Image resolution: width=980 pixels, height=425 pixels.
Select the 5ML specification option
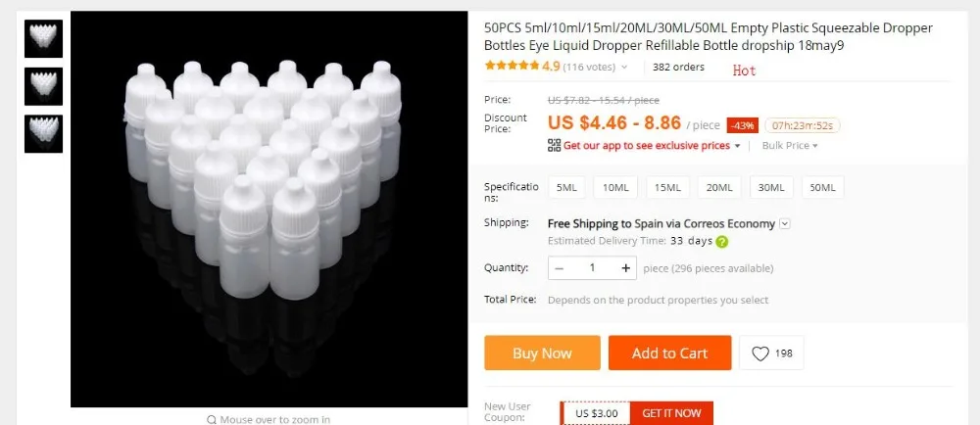point(566,187)
